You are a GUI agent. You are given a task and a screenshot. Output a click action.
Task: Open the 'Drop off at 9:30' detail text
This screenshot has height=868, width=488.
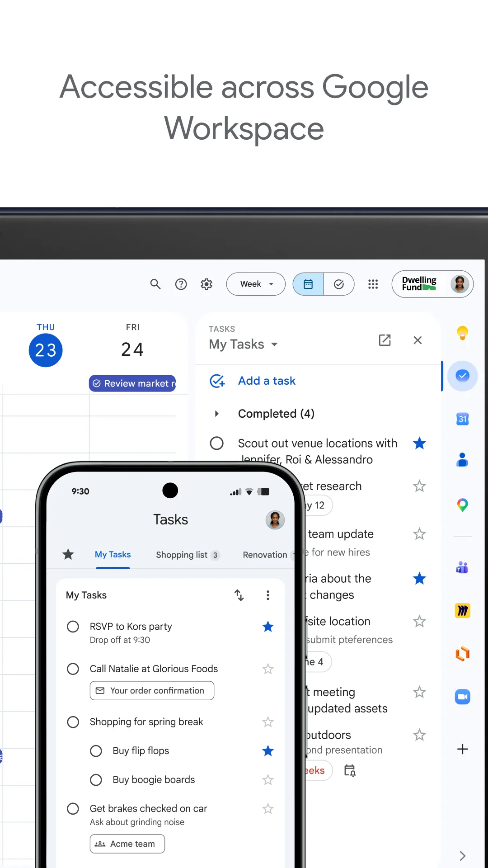[x=120, y=640]
